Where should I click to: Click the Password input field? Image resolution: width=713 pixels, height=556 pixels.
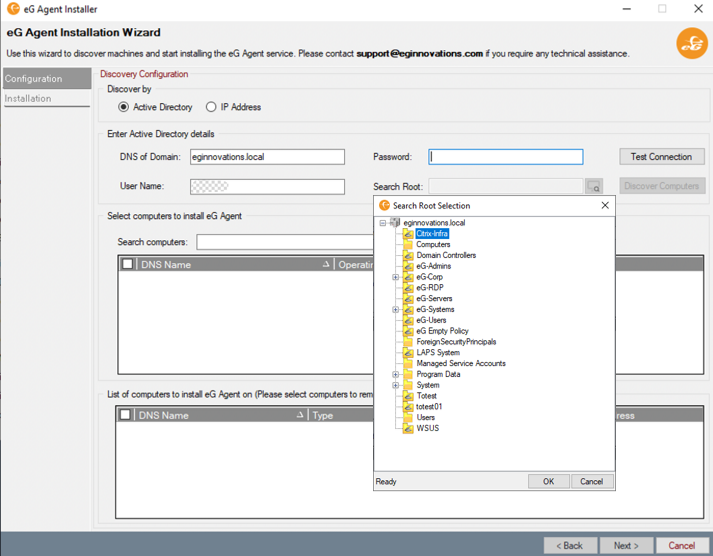coord(506,157)
